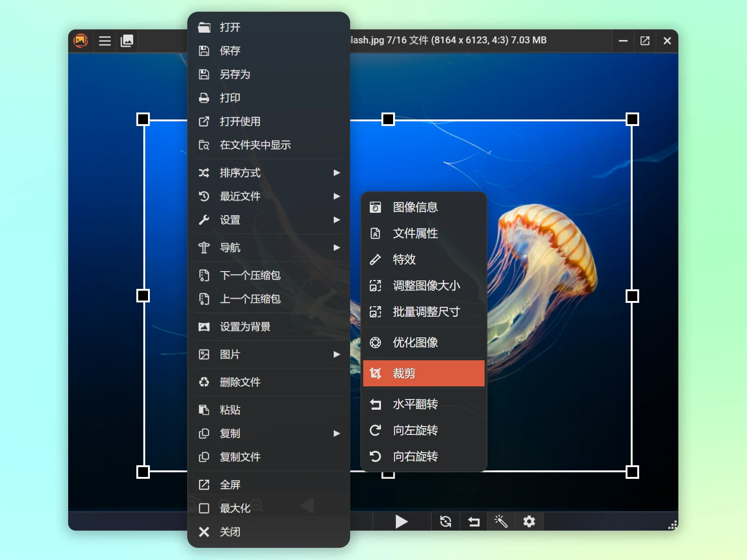Click 设置为背景 menu entry
The width and height of the screenshot is (747, 560).
(x=245, y=327)
